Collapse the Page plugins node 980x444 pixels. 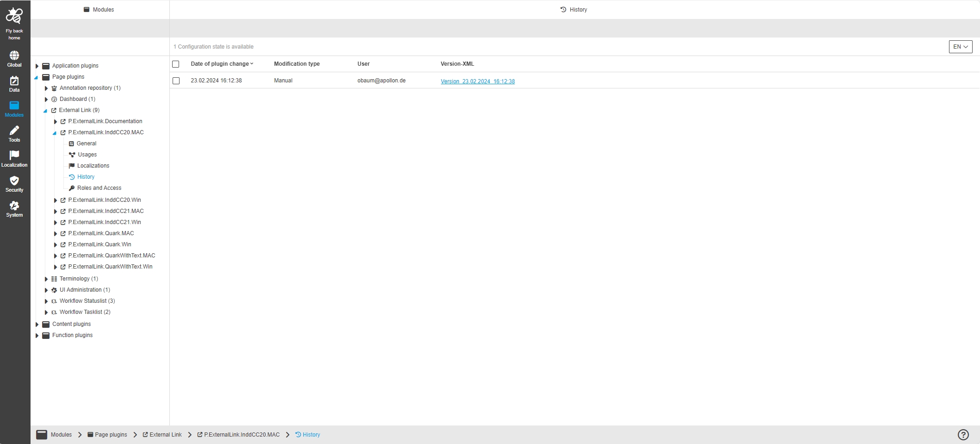37,77
